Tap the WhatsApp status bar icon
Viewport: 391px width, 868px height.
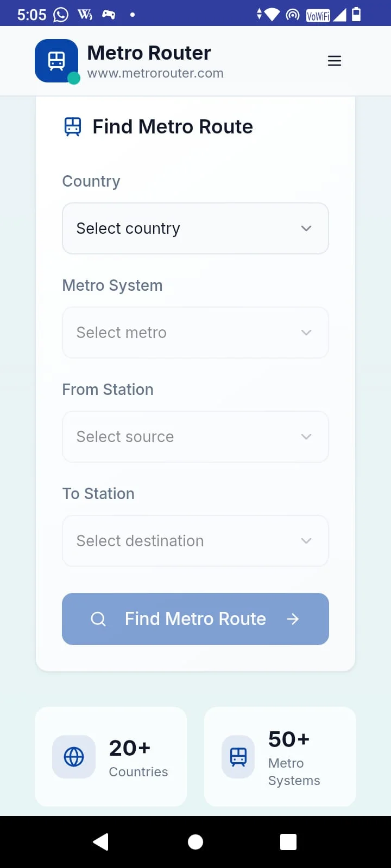tap(61, 15)
